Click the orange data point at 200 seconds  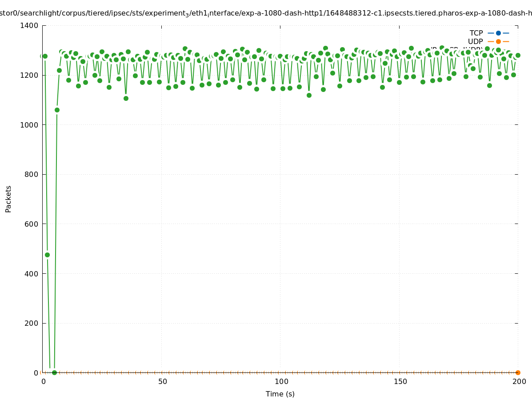tap(518, 372)
